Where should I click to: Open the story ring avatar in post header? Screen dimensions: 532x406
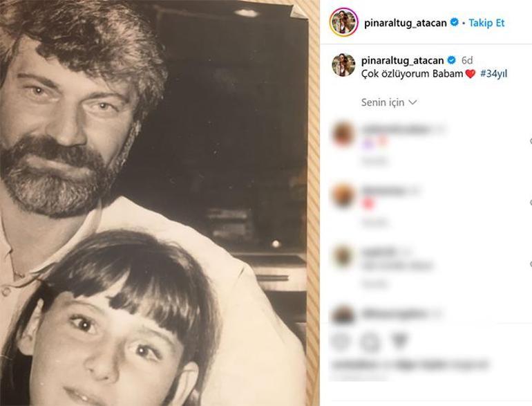343,22
